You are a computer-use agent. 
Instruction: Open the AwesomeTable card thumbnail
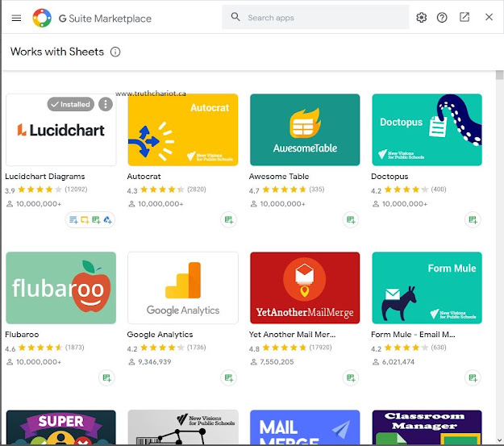pyautogui.click(x=305, y=130)
